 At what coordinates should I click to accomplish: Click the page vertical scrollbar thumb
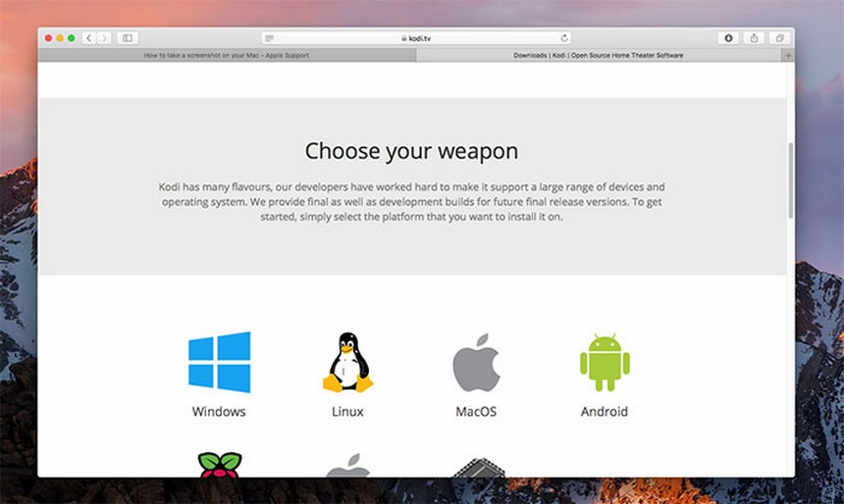pos(791,180)
